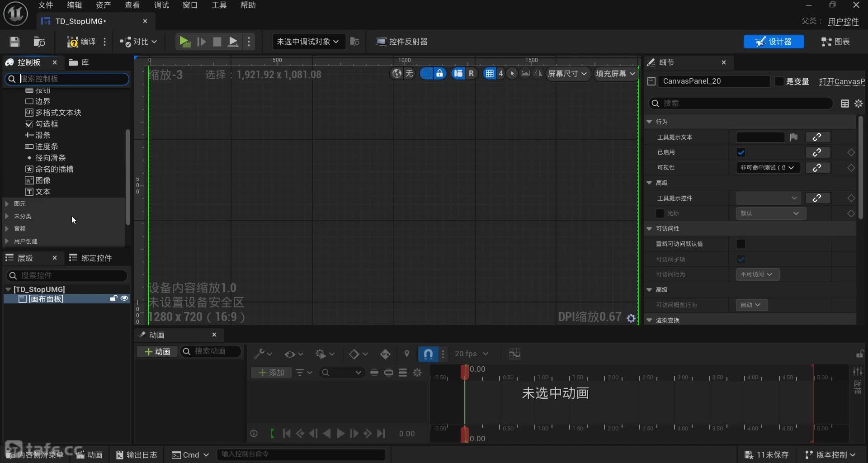Click the animation snapping magnet icon
This screenshot has height=463, width=868.
pyautogui.click(x=428, y=354)
